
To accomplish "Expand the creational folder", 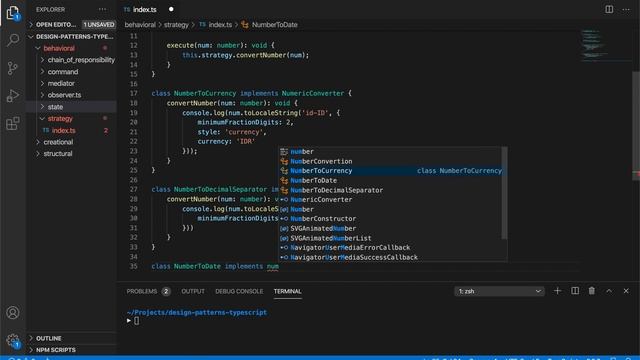I will point(71,142).
